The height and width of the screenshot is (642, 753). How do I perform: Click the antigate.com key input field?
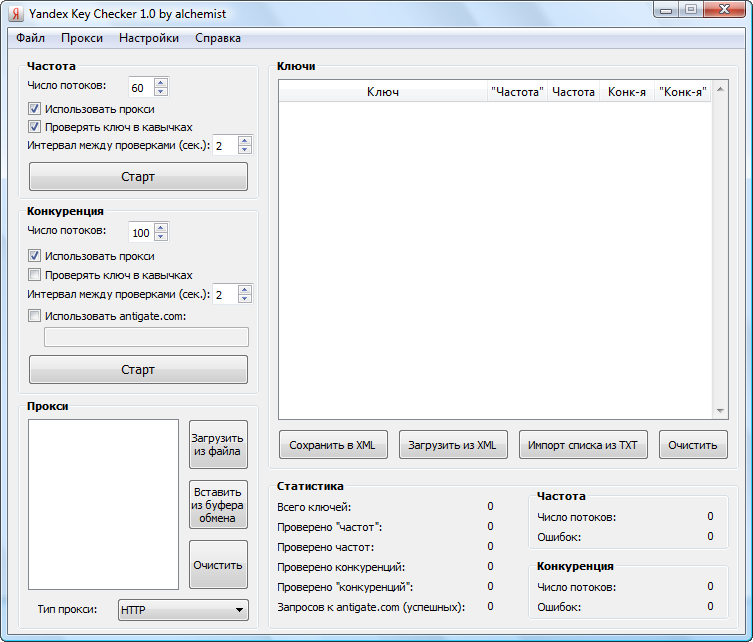pyautogui.click(x=146, y=337)
